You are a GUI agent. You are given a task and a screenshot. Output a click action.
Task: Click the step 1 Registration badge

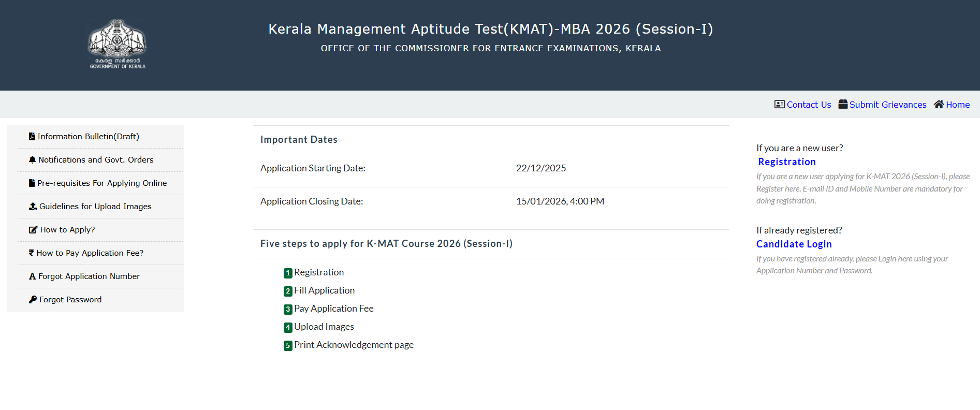288,273
